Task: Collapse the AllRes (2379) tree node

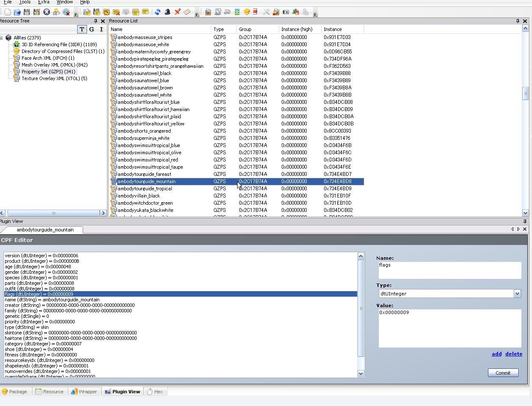Action: click(x=2, y=38)
